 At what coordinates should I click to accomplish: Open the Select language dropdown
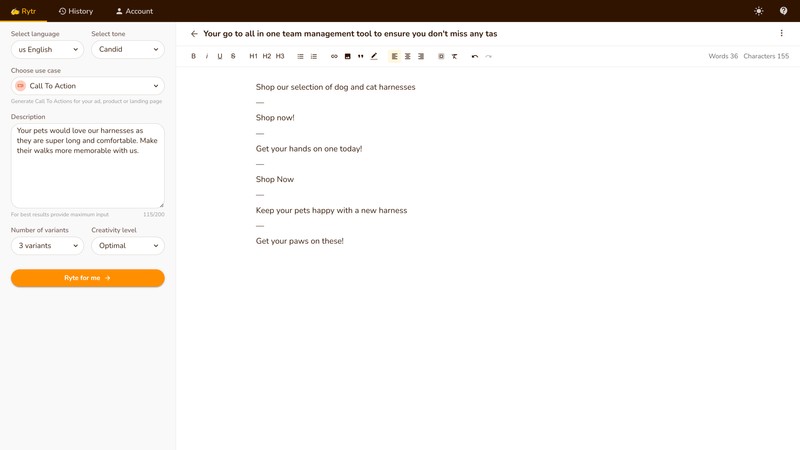pyautogui.click(x=47, y=49)
